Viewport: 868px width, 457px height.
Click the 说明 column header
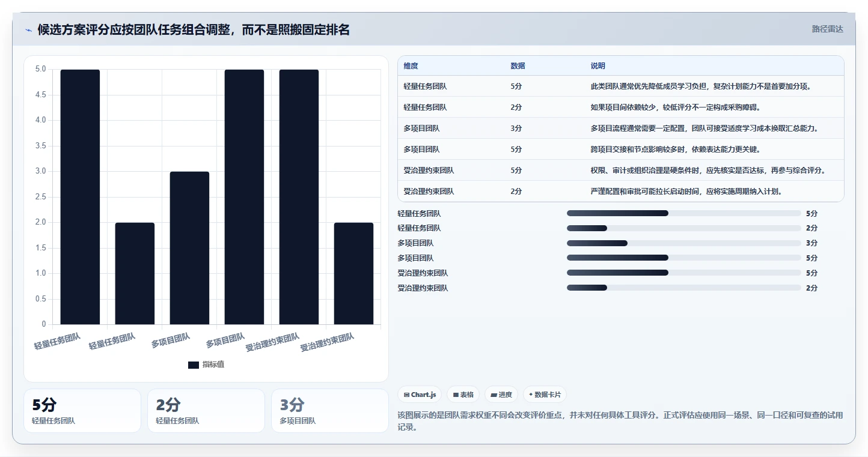click(x=598, y=66)
